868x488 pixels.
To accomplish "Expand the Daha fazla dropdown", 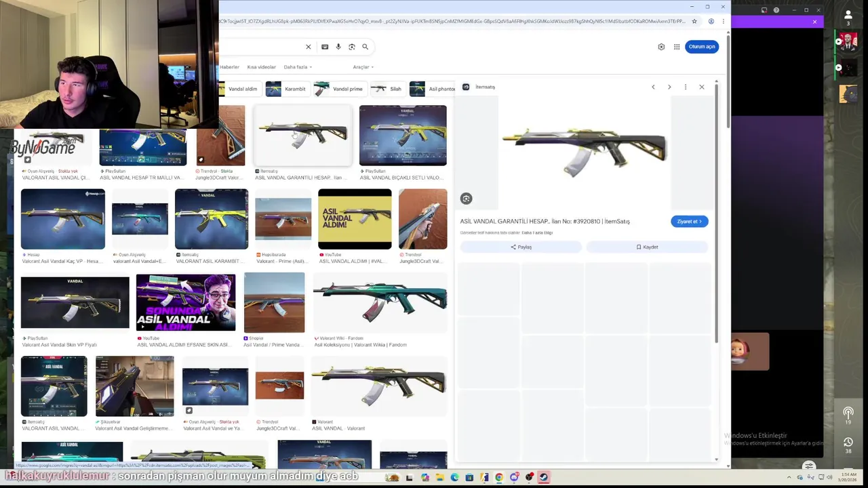I will pyautogui.click(x=298, y=67).
